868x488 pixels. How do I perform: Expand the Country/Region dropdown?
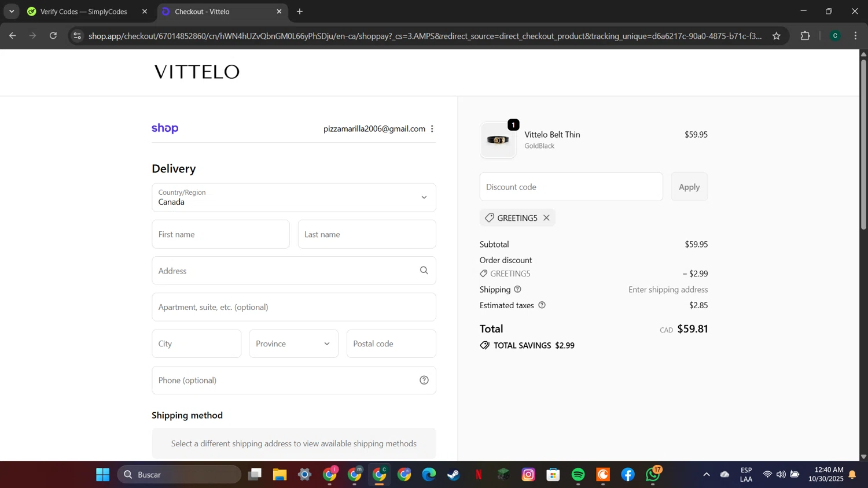[x=294, y=198]
